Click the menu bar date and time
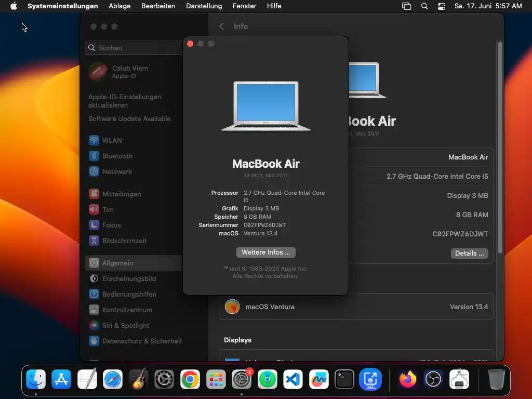Screen dimensions: 532x399 coord(488,6)
